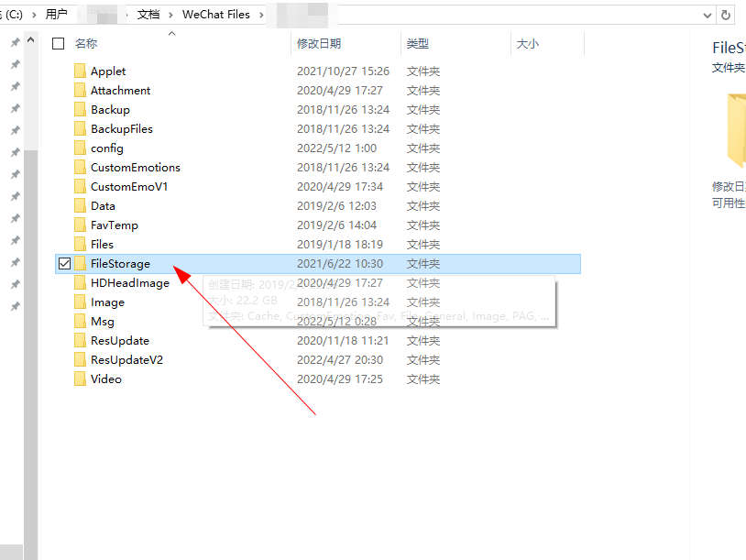Select the CustomEmotions folder icon
Image resolution: width=746 pixels, height=560 pixels.
[x=80, y=168]
